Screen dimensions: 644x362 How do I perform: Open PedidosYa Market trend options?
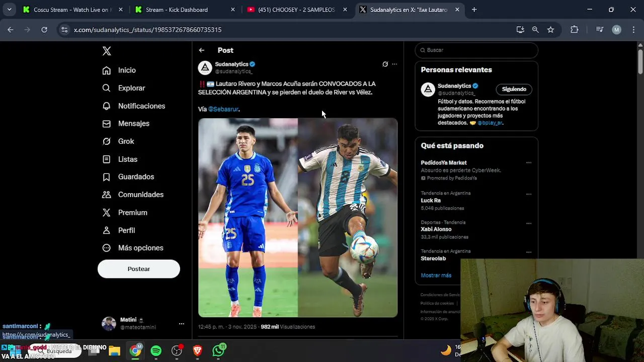[x=529, y=163]
